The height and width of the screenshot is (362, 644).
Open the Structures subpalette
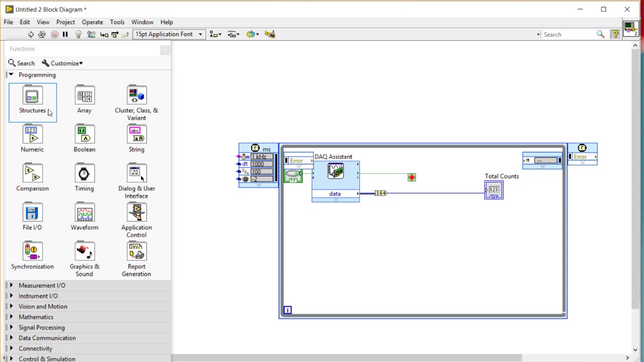pyautogui.click(x=33, y=103)
